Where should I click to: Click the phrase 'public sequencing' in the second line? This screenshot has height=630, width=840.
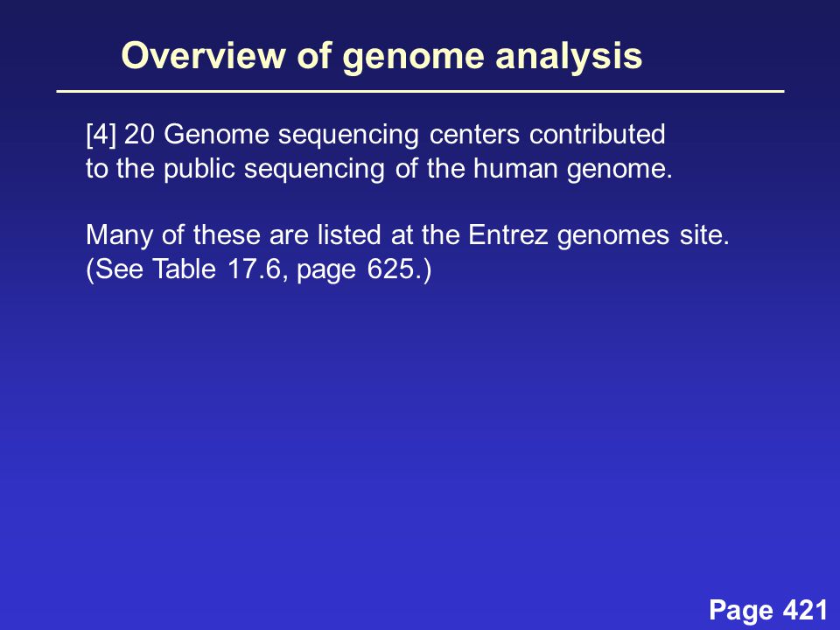click(274, 169)
